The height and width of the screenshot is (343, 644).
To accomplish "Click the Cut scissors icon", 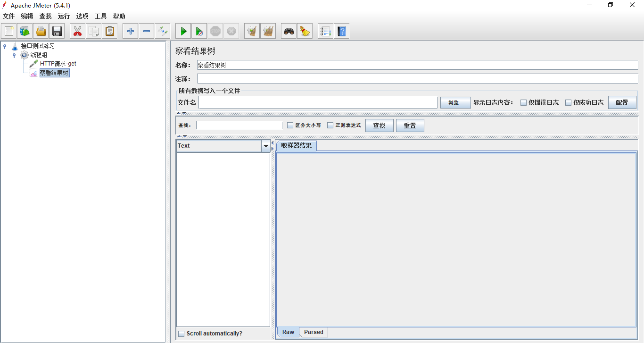I will coord(78,31).
